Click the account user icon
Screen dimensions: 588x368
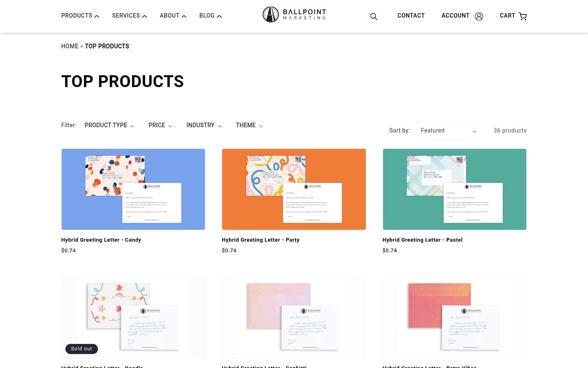[479, 16]
